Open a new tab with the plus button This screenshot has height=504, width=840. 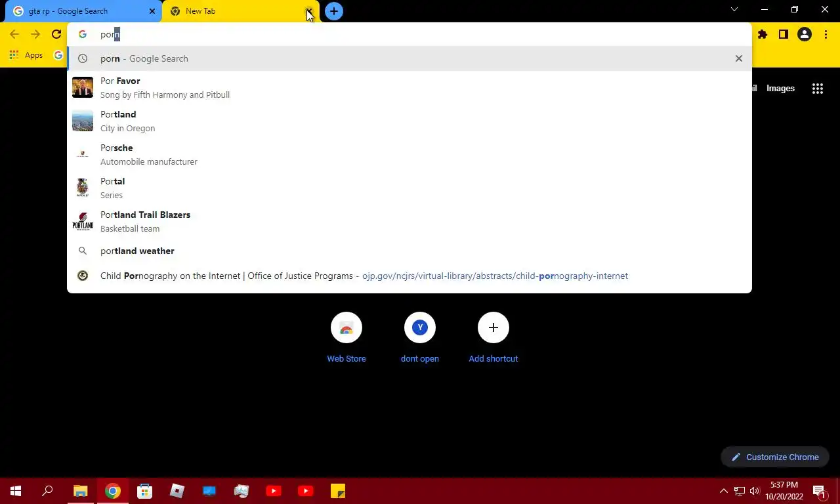[334, 11]
